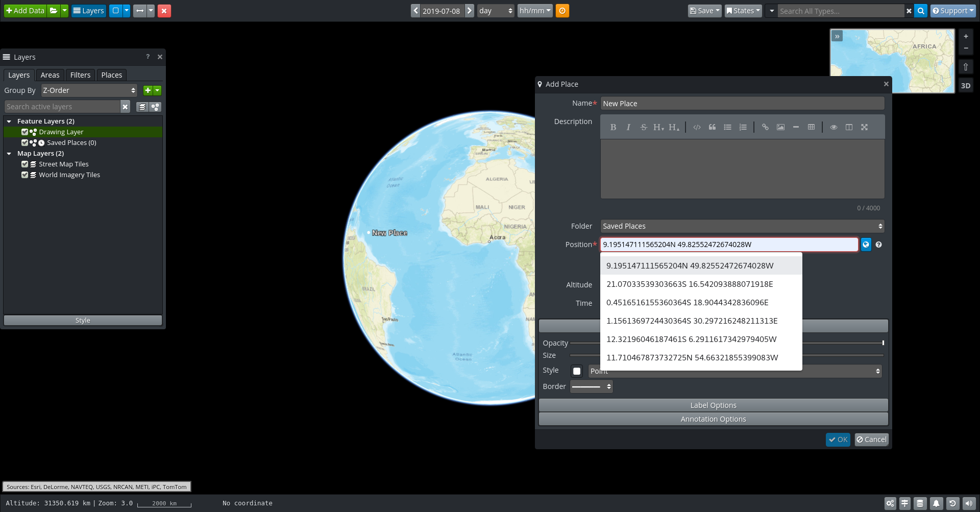Image resolution: width=980 pixels, height=512 pixels.
Task: Insert a table into the description
Action: click(x=812, y=127)
